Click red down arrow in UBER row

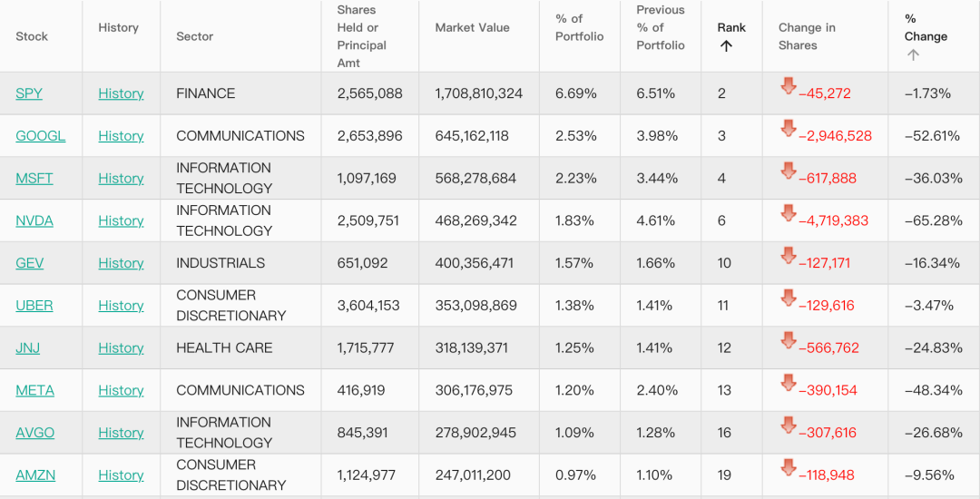click(x=788, y=298)
